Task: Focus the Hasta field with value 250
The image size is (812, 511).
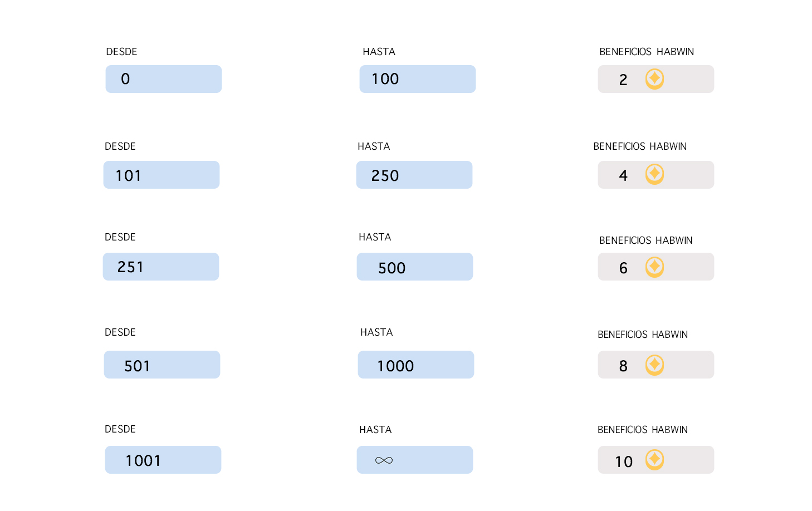Action: (414, 175)
